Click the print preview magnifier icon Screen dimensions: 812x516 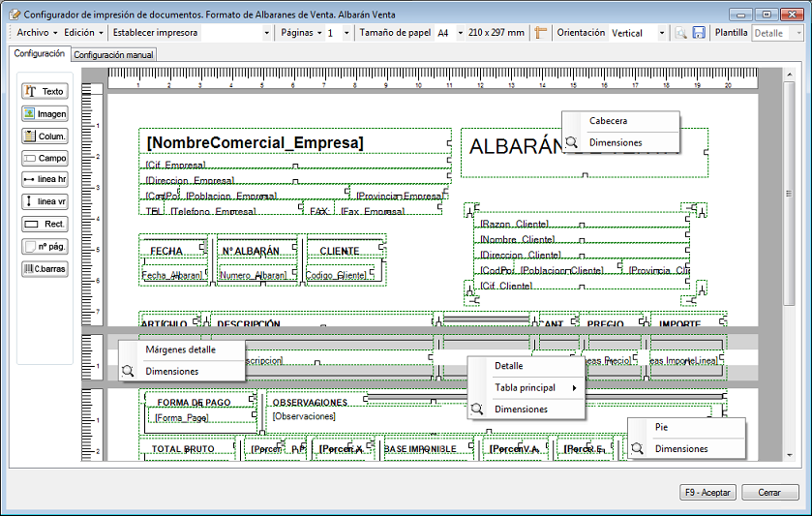point(681,33)
